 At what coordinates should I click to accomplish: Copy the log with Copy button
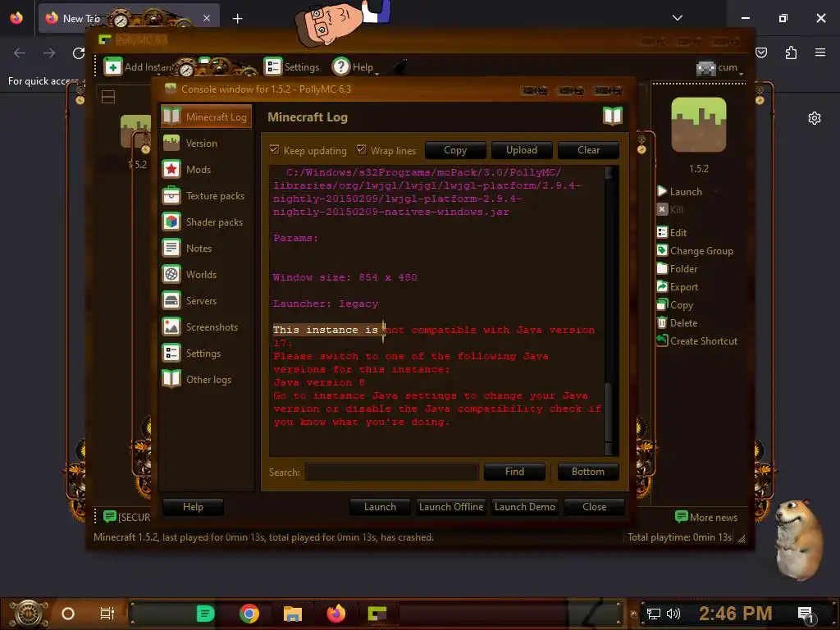click(455, 150)
